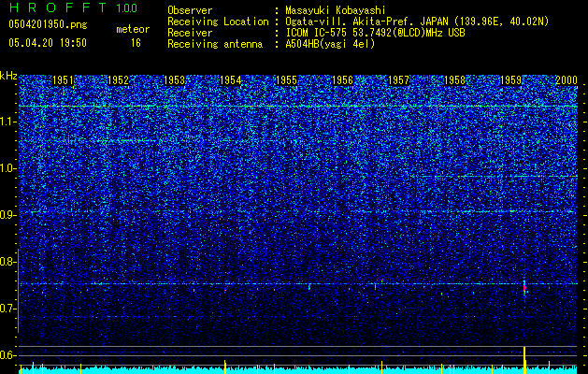Click the Receiving antenna label
The height and width of the screenshot is (374, 588).
coord(215,44)
